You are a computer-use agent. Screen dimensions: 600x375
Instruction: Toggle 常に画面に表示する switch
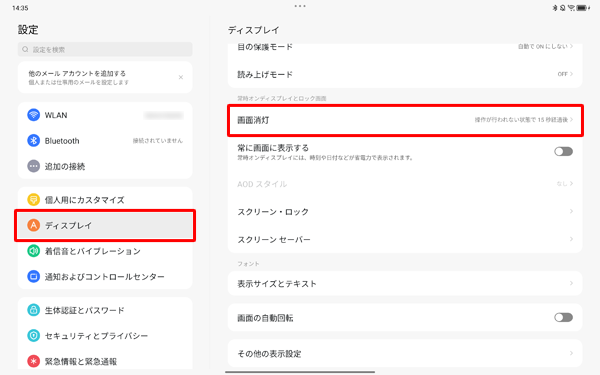pyautogui.click(x=563, y=152)
